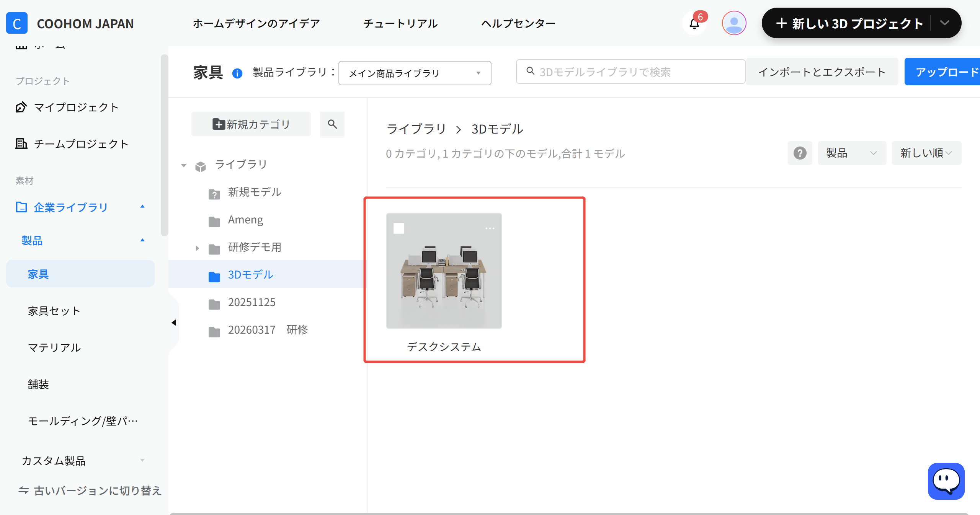Click the 新規モデル question folder icon
The height and width of the screenshot is (515, 980).
click(x=214, y=194)
